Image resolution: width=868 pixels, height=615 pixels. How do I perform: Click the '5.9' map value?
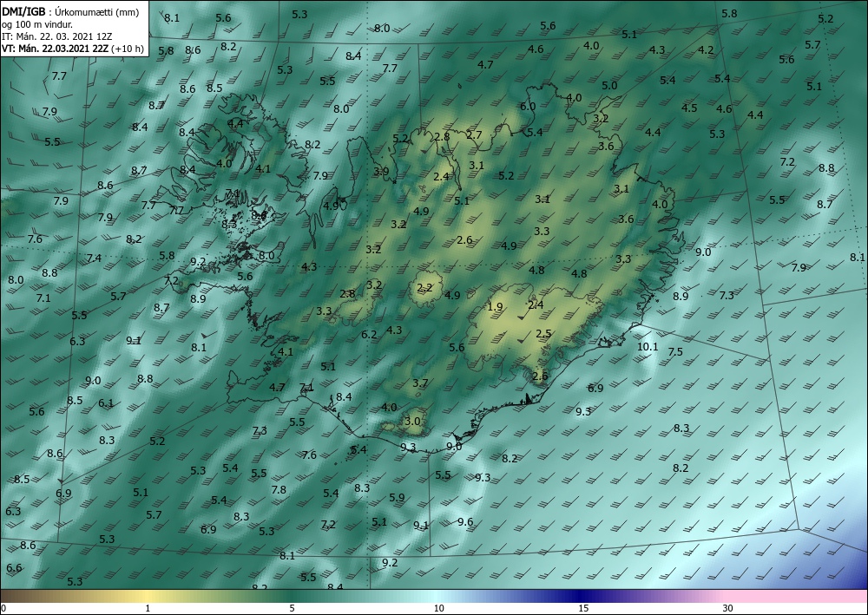[397, 497]
